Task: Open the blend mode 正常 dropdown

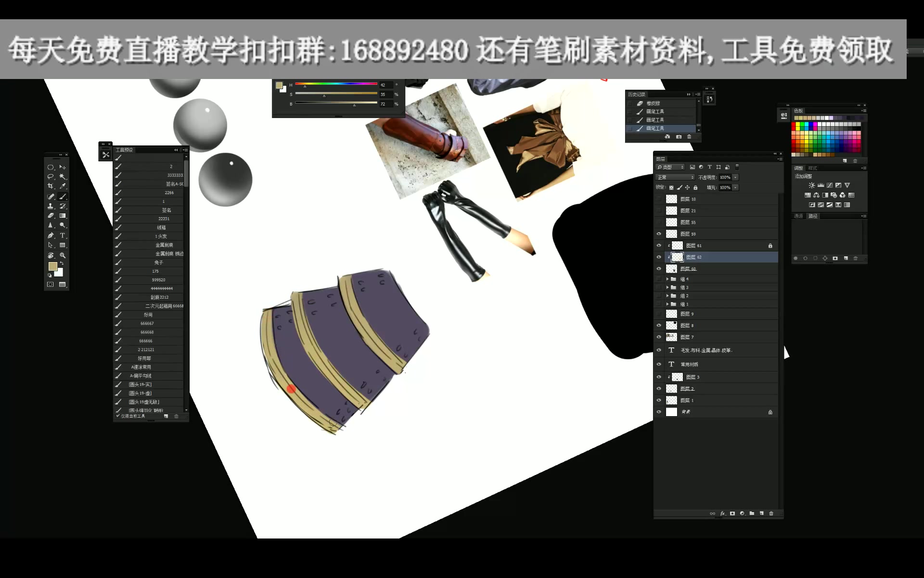Action: click(676, 178)
